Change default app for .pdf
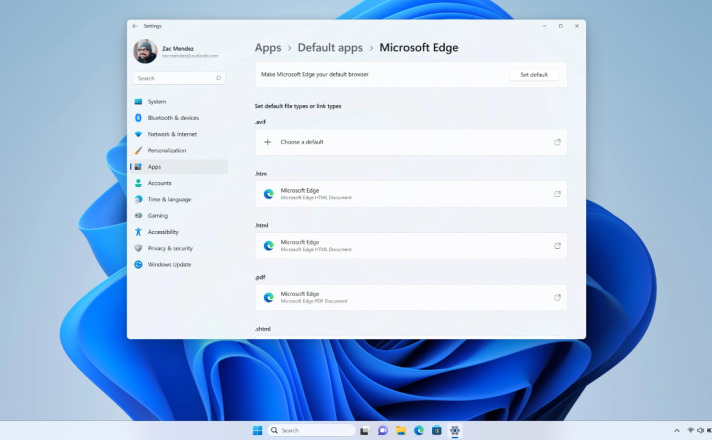The width and height of the screenshot is (712, 440). coord(411,297)
